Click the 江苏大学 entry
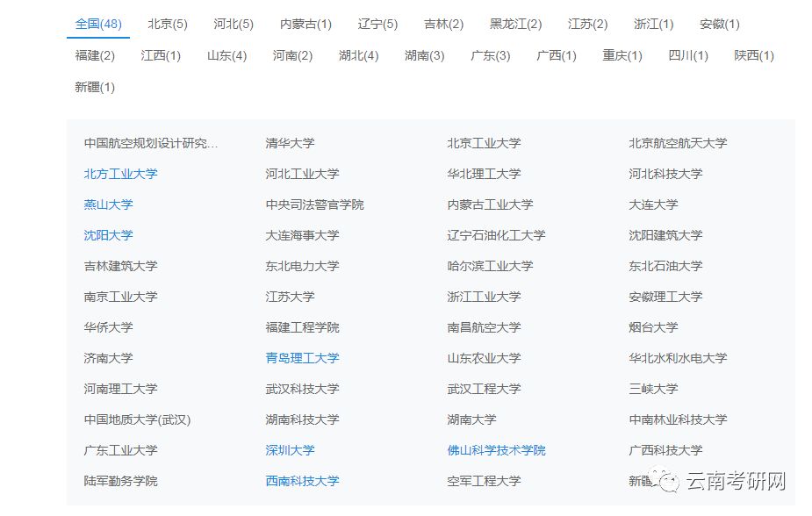The width and height of the screenshot is (812, 516). click(290, 297)
